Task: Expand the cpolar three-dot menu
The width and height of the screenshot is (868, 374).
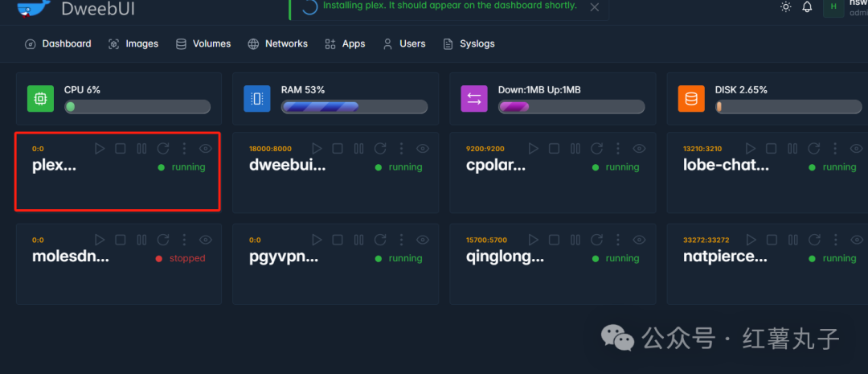Action: 618,149
